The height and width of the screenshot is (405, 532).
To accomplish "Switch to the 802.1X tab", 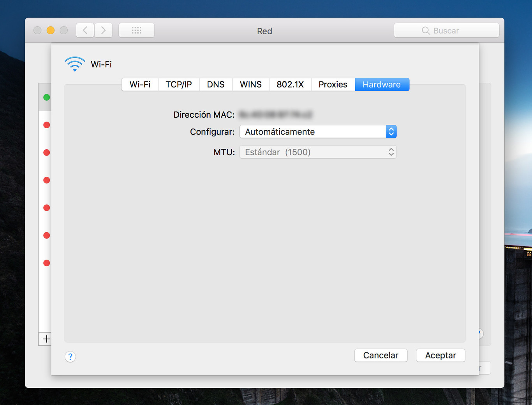I will point(290,84).
